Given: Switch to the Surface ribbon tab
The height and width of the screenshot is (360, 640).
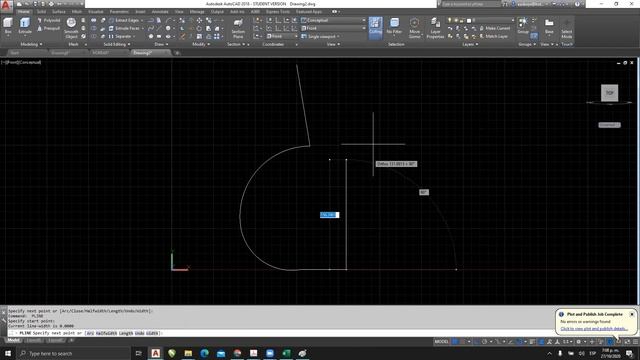Looking at the screenshot, I should [x=59, y=12].
